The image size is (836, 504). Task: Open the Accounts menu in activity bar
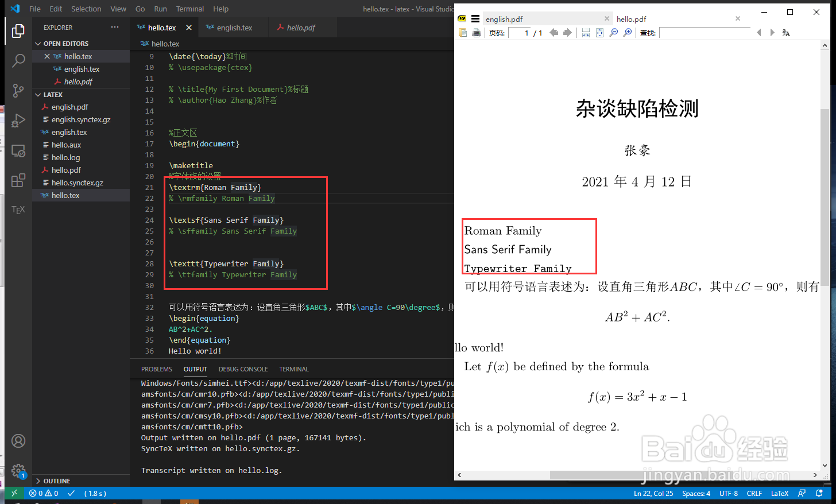18,441
